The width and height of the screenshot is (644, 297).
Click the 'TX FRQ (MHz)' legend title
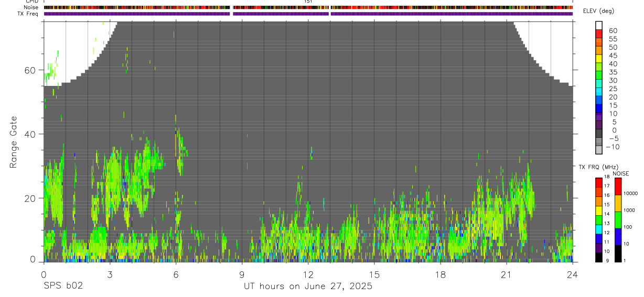tap(598, 167)
